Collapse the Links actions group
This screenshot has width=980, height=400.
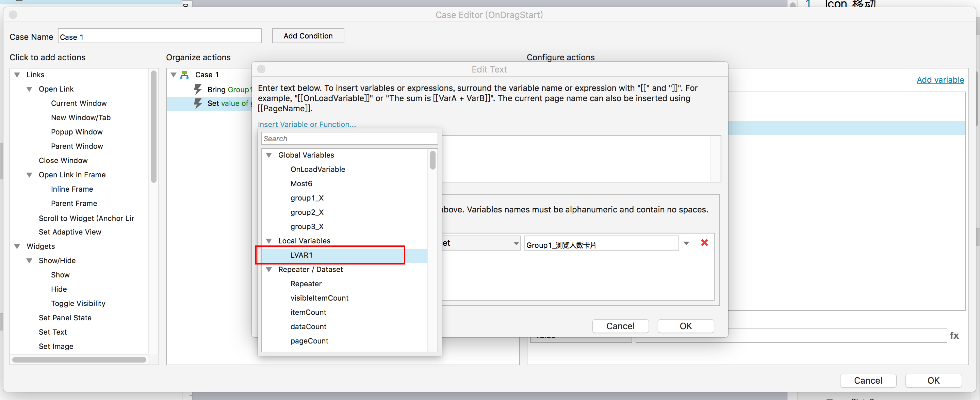tap(17, 75)
